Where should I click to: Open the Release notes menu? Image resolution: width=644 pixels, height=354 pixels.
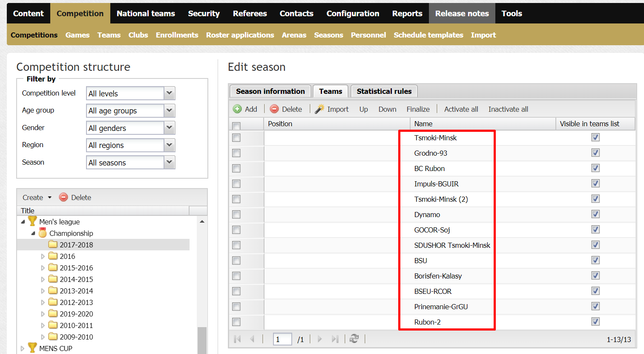tap(462, 13)
